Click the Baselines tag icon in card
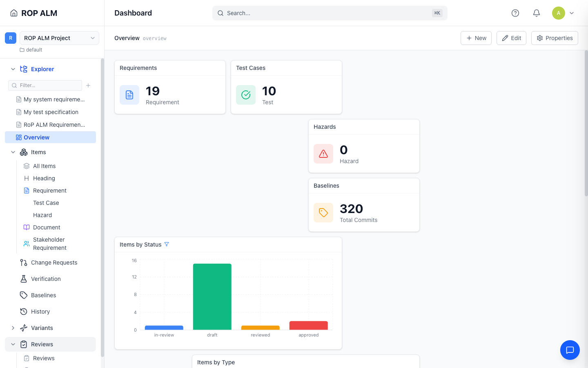This screenshot has height=368, width=588. [x=323, y=213]
